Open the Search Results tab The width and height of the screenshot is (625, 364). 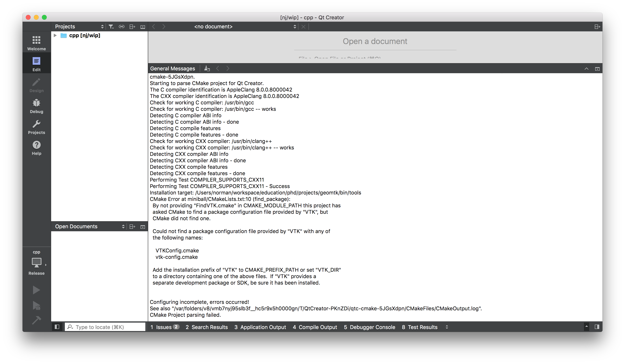[207, 327]
